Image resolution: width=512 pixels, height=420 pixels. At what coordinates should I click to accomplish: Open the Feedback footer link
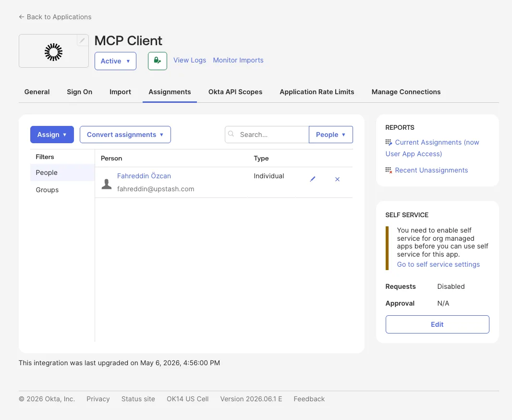coord(309,399)
